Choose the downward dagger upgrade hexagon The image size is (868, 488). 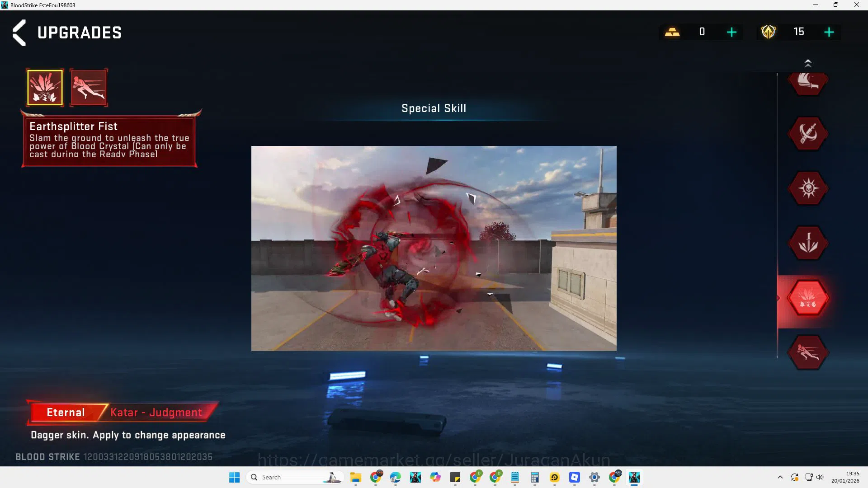coord(808,243)
